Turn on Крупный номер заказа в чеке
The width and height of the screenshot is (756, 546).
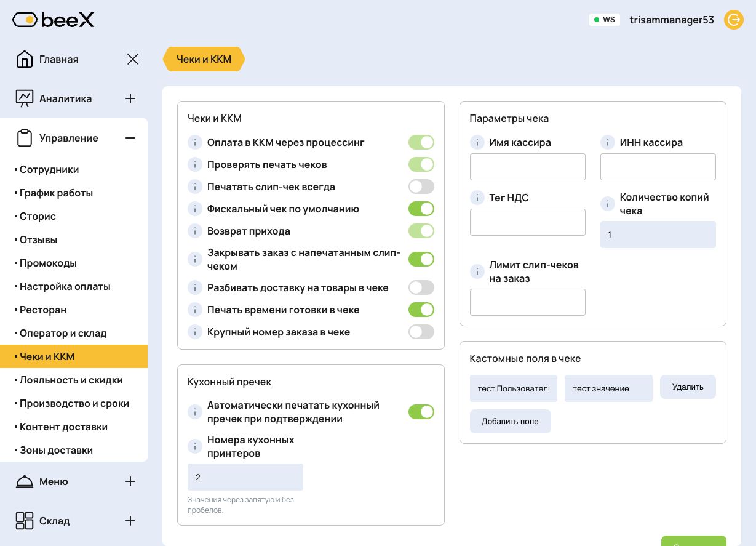pyautogui.click(x=421, y=332)
